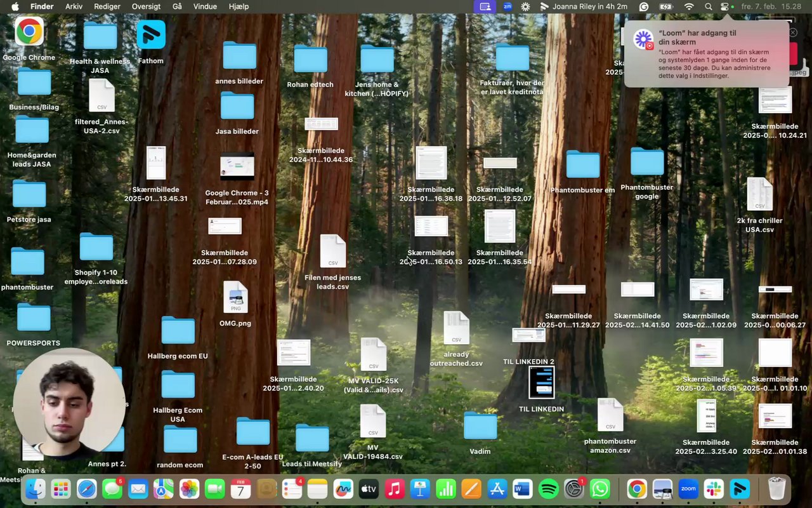Open Google Chrome desktop shortcut

pyautogui.click(x=29, y=31)
